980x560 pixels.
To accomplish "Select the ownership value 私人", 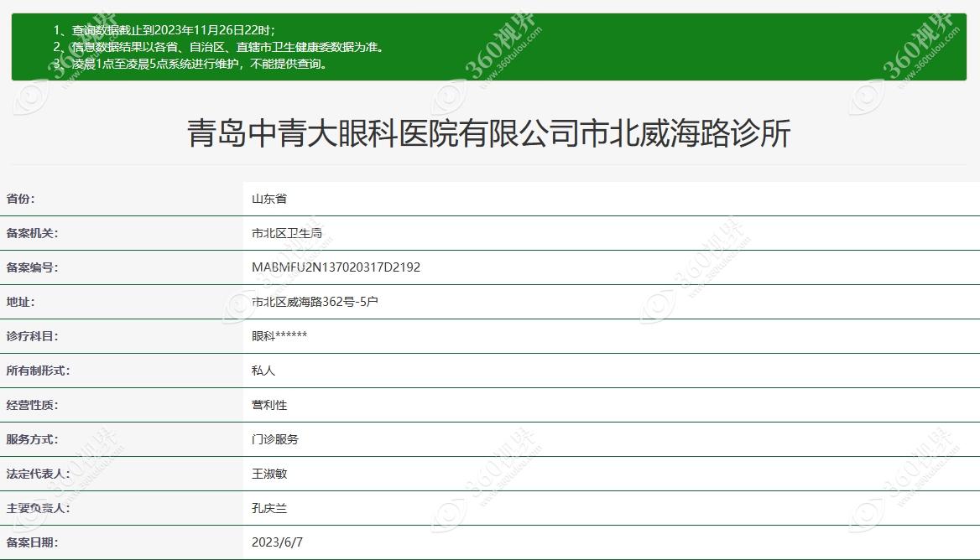I will point(263,371).
